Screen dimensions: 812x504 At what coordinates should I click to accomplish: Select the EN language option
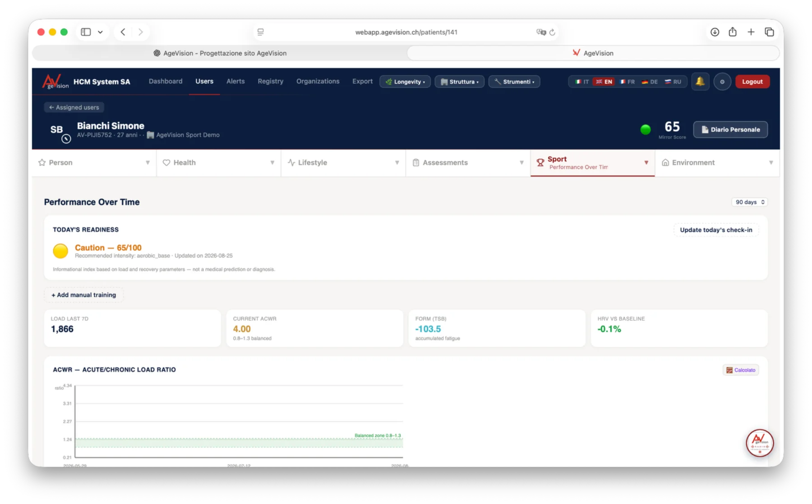click(604, 82)
